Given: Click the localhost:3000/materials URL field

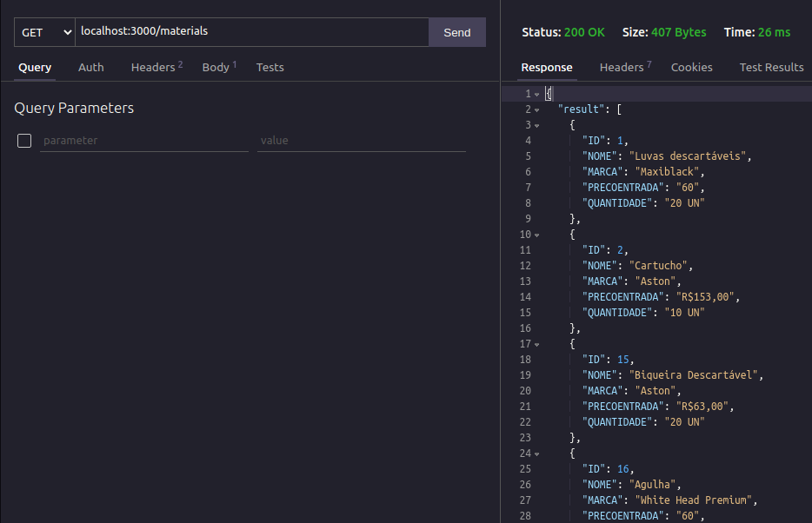Looking at the screenshot, I should 252,31.
